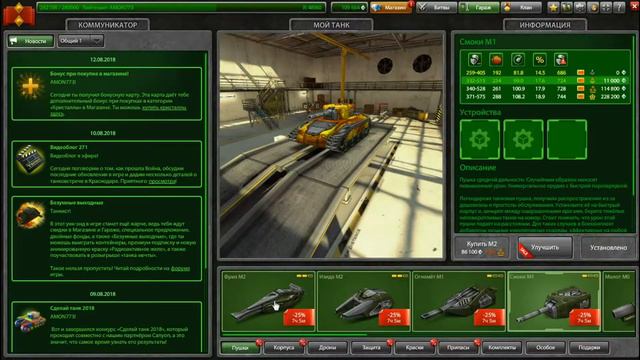Select the Фриз M2 turret card

(x=268, y=301)
